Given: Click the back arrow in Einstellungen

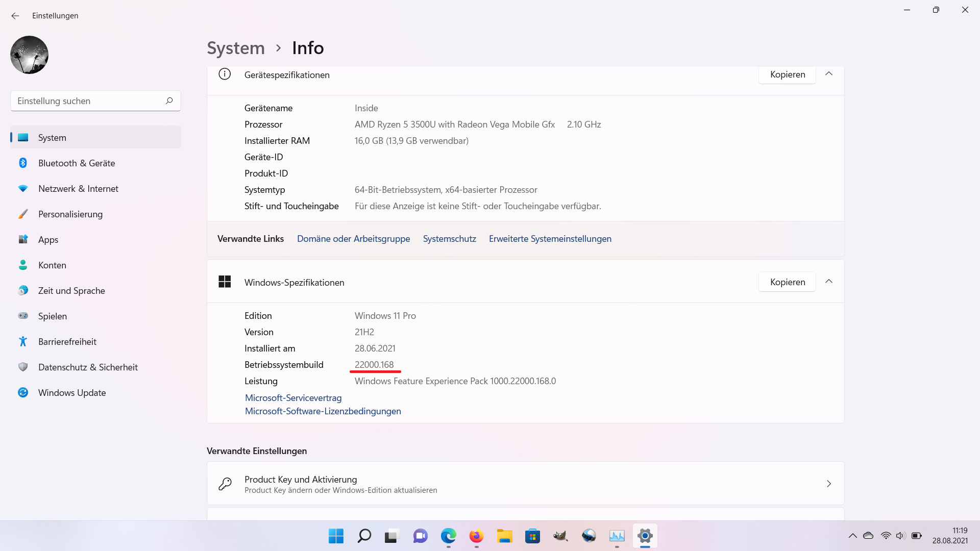Looking at the screenshot, I should [x=15, y=16].
